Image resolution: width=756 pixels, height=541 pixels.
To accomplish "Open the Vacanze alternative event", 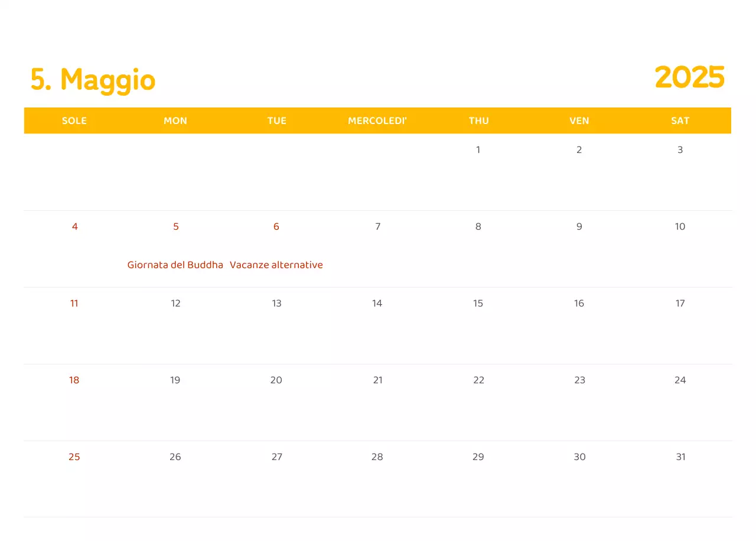I will 276,265.
